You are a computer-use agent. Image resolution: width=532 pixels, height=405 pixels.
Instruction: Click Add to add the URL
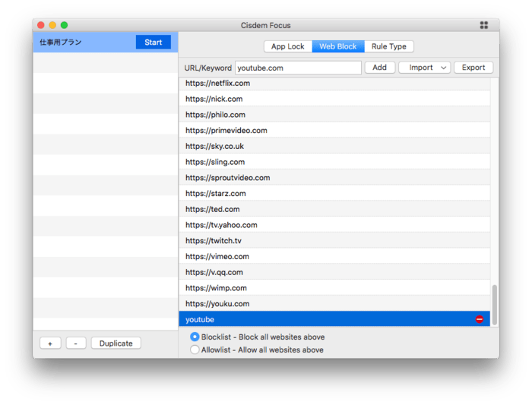pyautogui.click(x=380, y=68)
